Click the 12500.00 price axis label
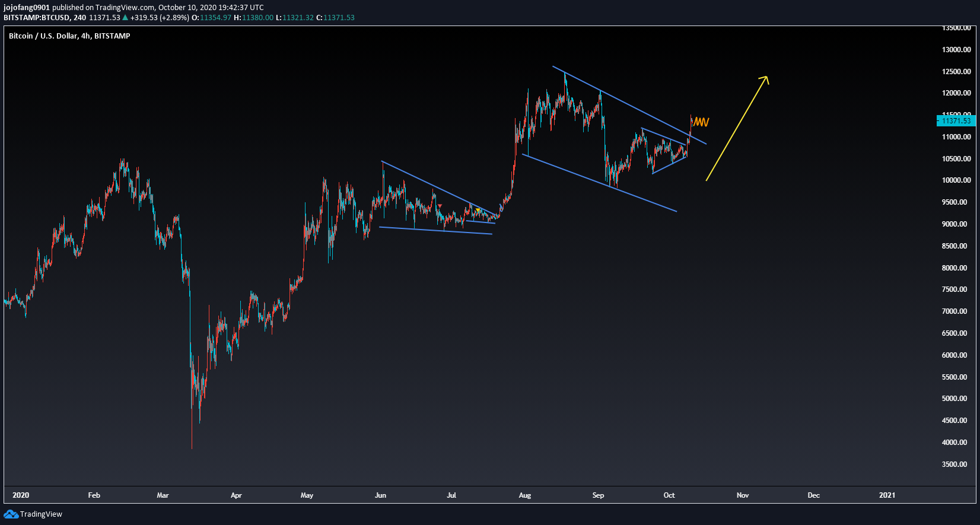The height and width of the screenshot is (525, 980). click(x=956, y=72)
